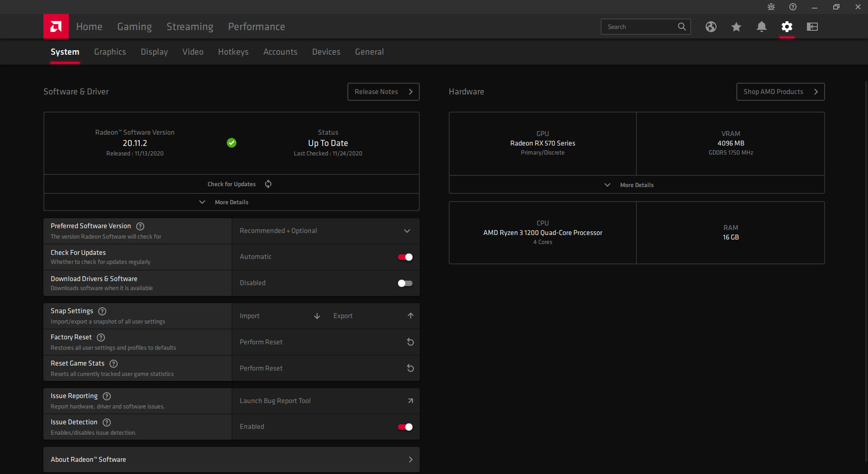868x474 pixels.
Task: Go to the Performance tab
Action: 256,27
